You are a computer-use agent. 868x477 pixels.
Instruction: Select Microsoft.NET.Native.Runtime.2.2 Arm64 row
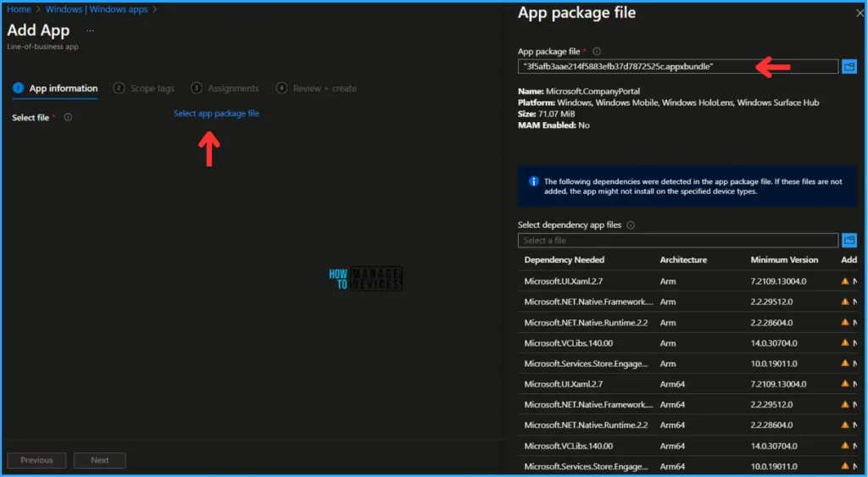(x=687, y=425)
